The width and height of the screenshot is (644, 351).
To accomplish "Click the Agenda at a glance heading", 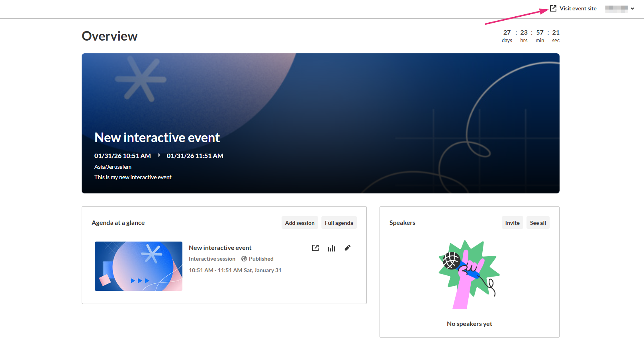I will [118, 223].
